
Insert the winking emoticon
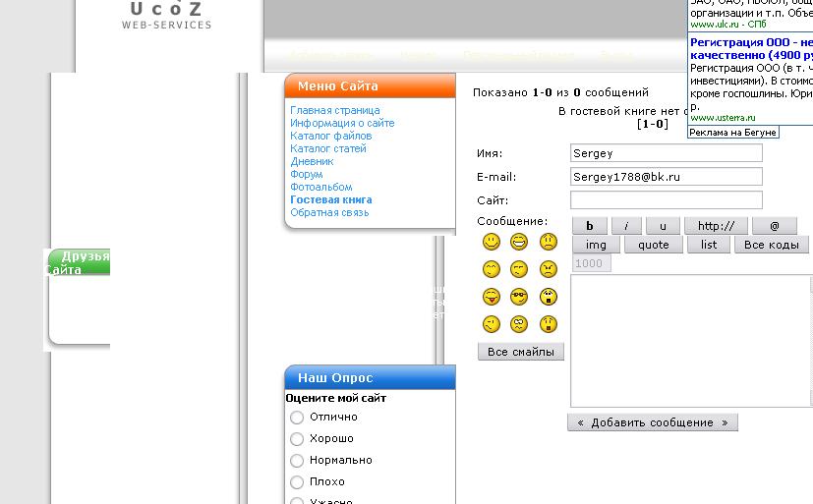pyautogui.click(x=492, y=324)
